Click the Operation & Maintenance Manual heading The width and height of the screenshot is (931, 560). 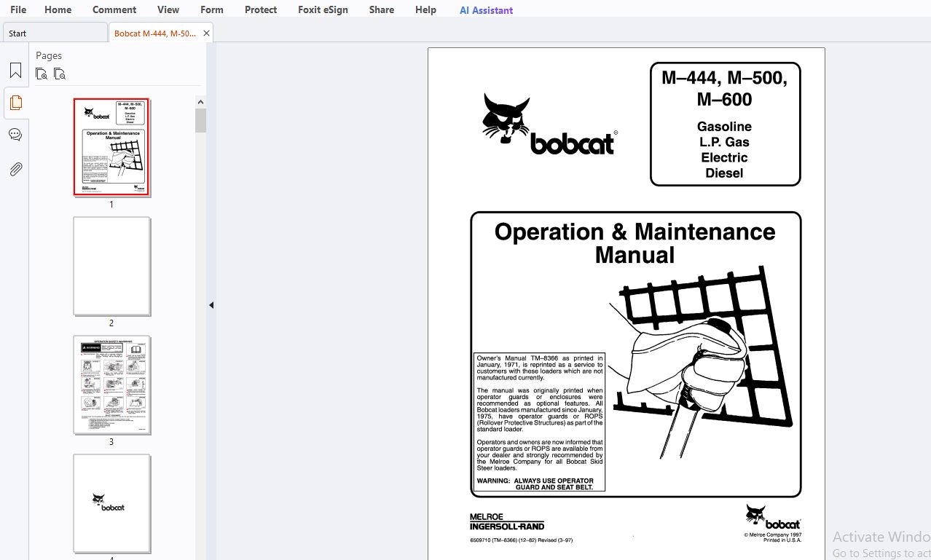635,243
